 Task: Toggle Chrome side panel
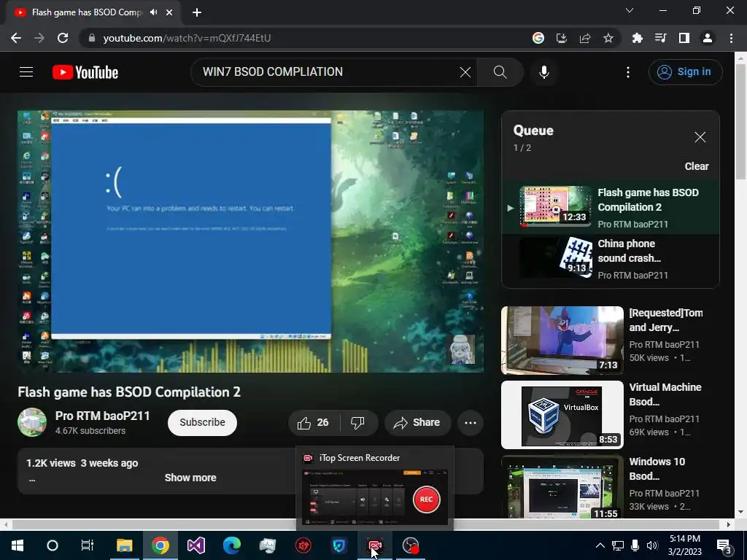(x=684, y=38)
